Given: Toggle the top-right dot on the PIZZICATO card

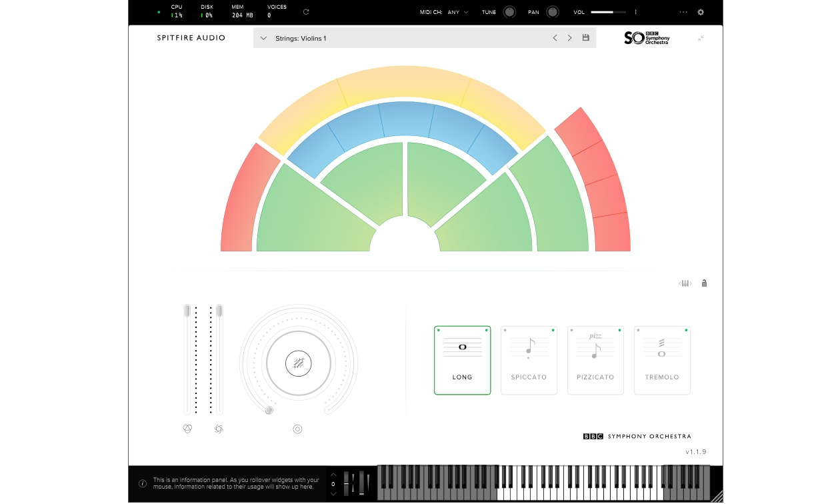Looking at the screenshot, I should (619, 330).
